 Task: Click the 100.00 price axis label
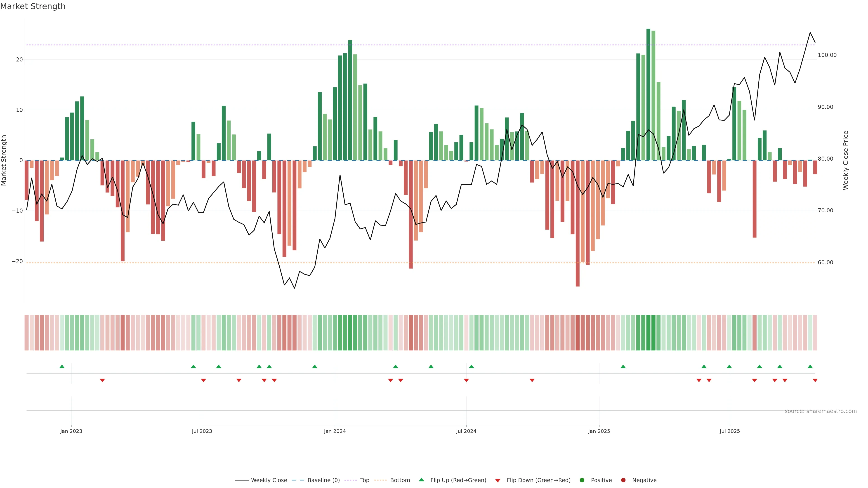827,55
